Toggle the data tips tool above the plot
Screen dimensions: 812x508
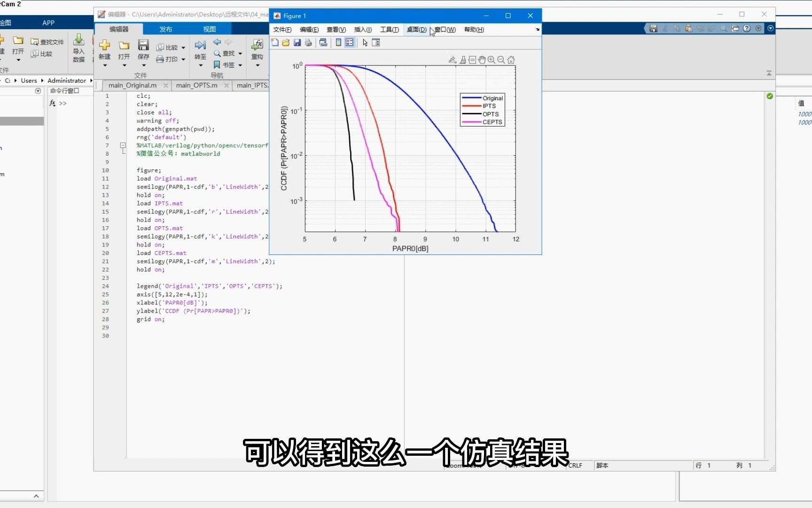(x=472, y=60)
